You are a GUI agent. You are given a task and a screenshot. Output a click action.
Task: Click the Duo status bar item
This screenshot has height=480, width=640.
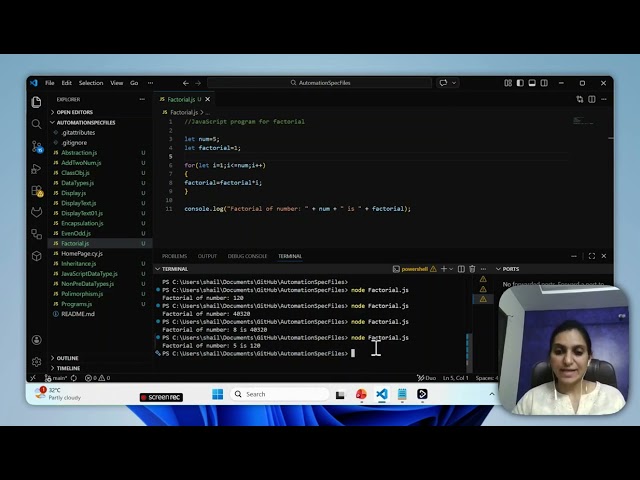pos(427,378)
